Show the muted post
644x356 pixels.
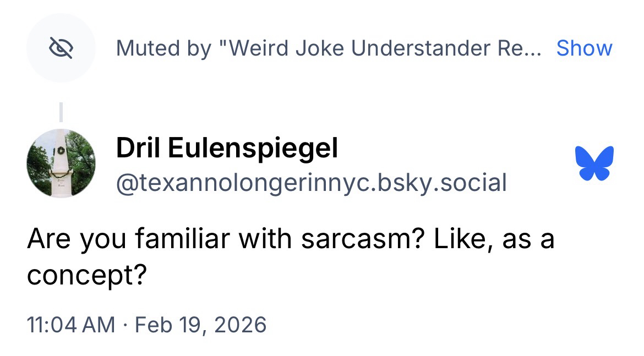click(x=584, y=48)
